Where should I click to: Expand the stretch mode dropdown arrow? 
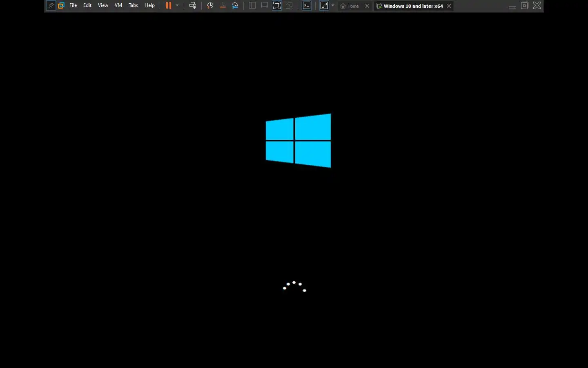tap(333, 6)
